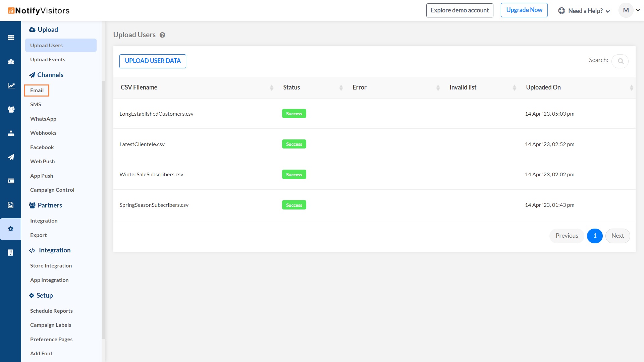This screenshot has width=644, height=362.
Task: Open Preference Pages in Setup
Action: coord(51,340)
